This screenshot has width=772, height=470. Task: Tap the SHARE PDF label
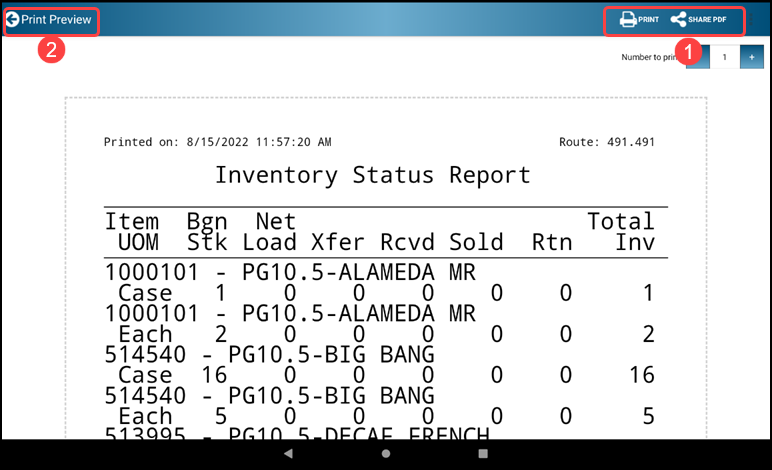click(707, 20)
